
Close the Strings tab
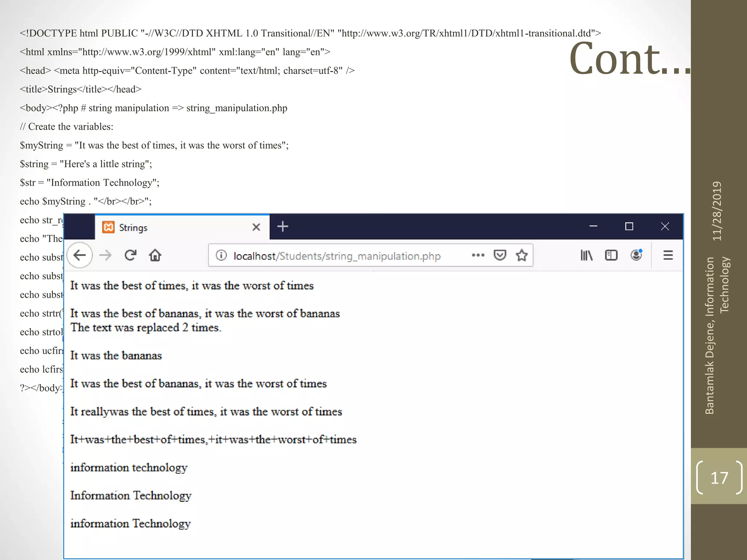click(256, 227)
